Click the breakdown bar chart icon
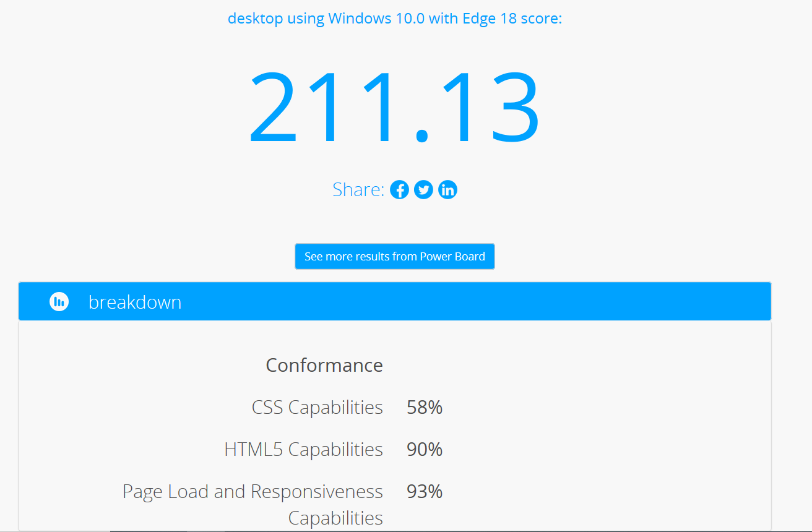Image resolution: width=812 pixels, height=532 pixels. [x=59, y=302]
